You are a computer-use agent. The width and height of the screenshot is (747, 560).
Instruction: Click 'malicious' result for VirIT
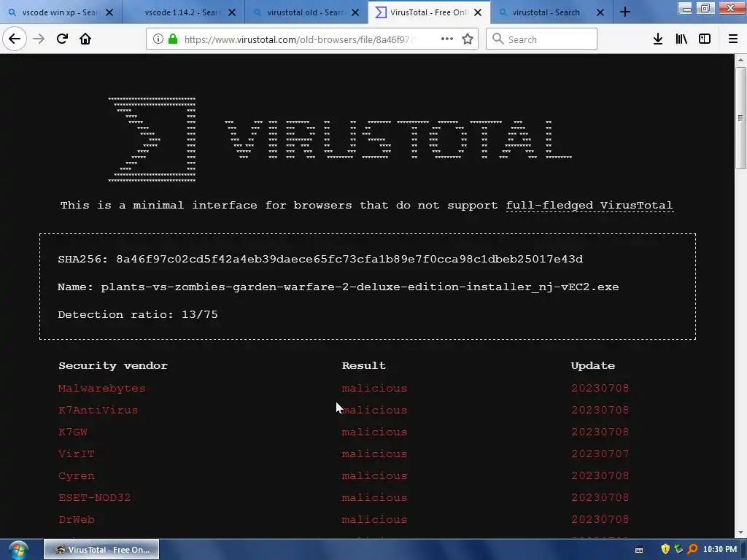click(374, 454)
